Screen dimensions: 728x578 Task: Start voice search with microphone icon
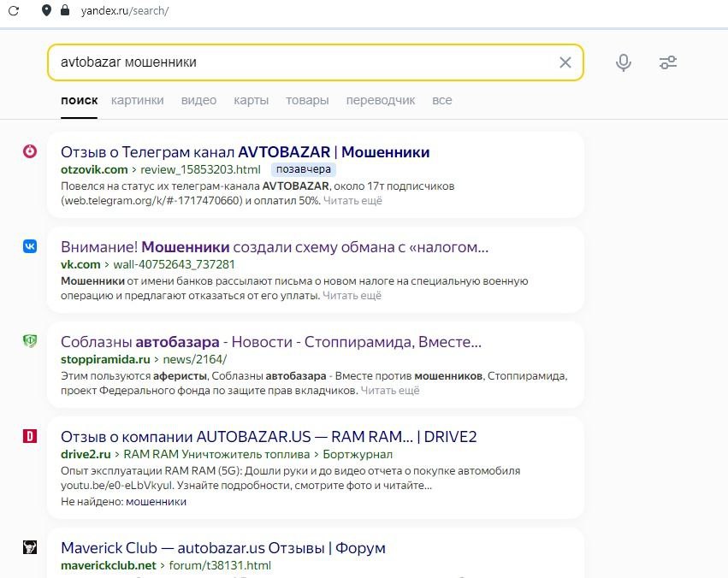(623, 62)
